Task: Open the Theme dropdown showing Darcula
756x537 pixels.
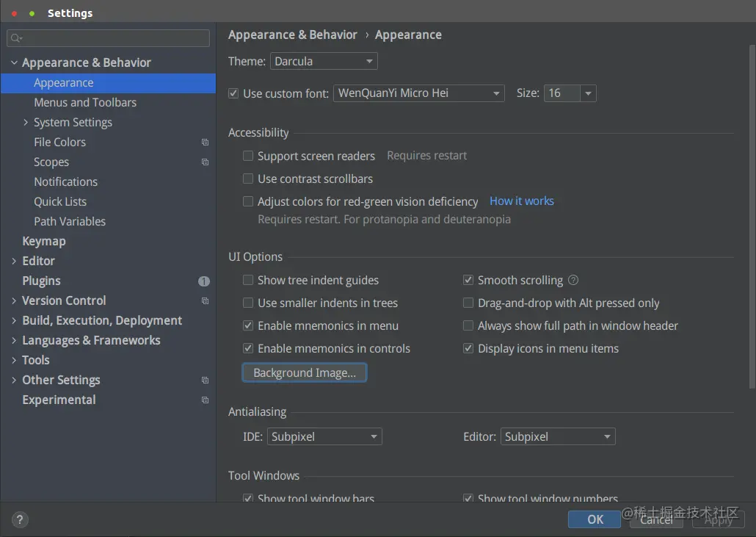Action: [x=324, y=61]
